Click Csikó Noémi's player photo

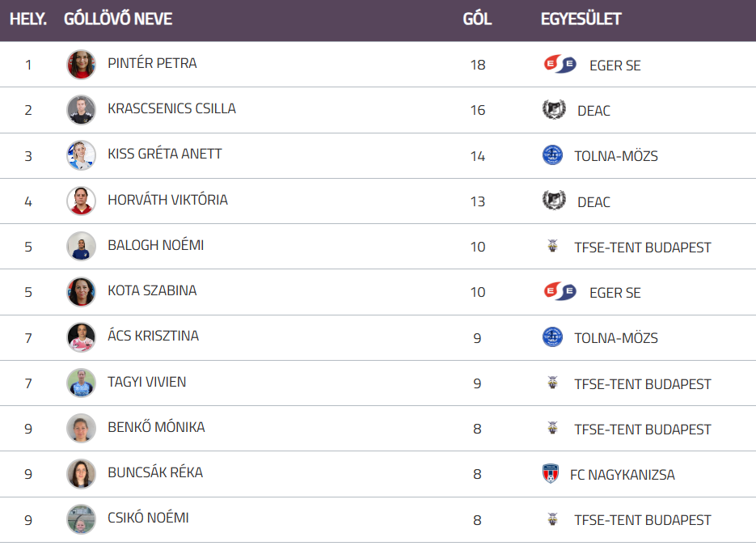coord(81,519)
